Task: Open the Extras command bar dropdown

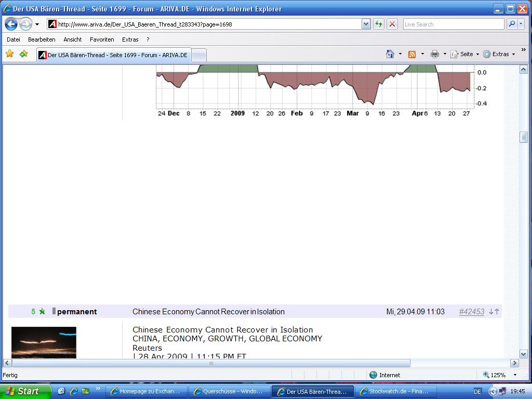Action: click(x=499, y=54)
